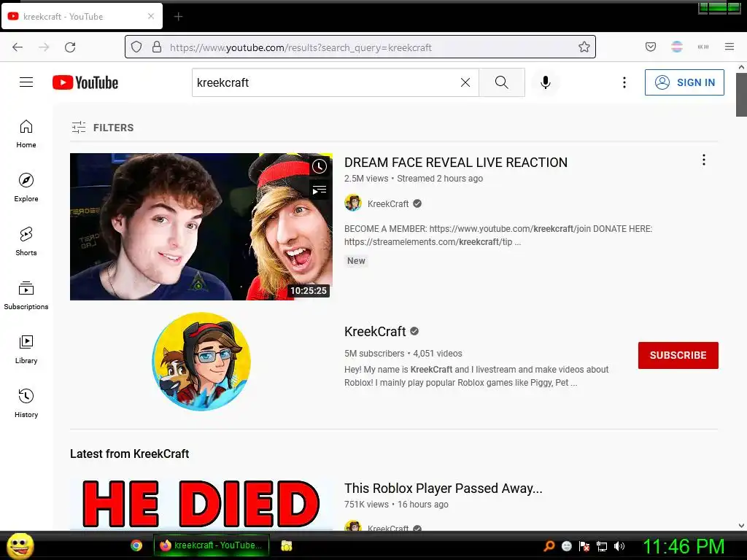Select the kreekcraft - YouTube tab

click(82, 16)
